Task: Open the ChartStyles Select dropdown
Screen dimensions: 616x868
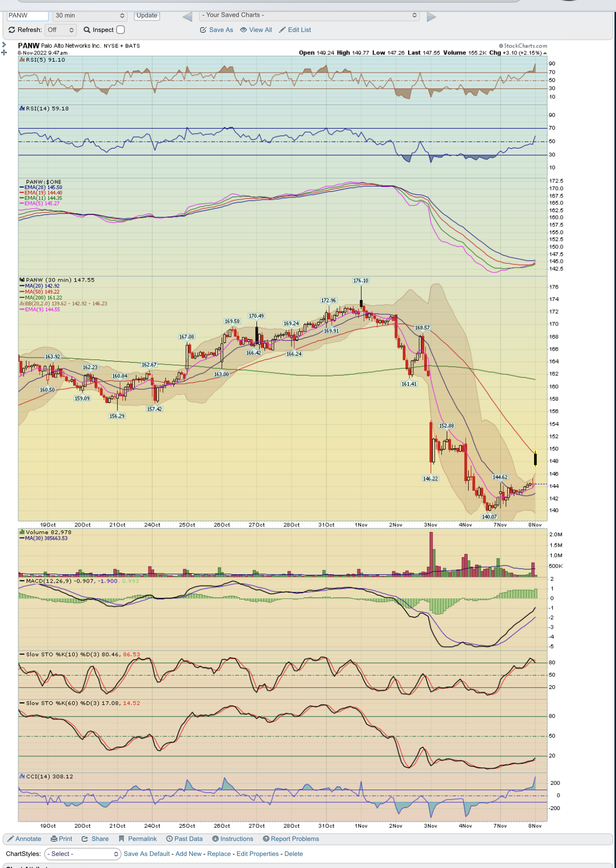Action: (x=83, y=854)
